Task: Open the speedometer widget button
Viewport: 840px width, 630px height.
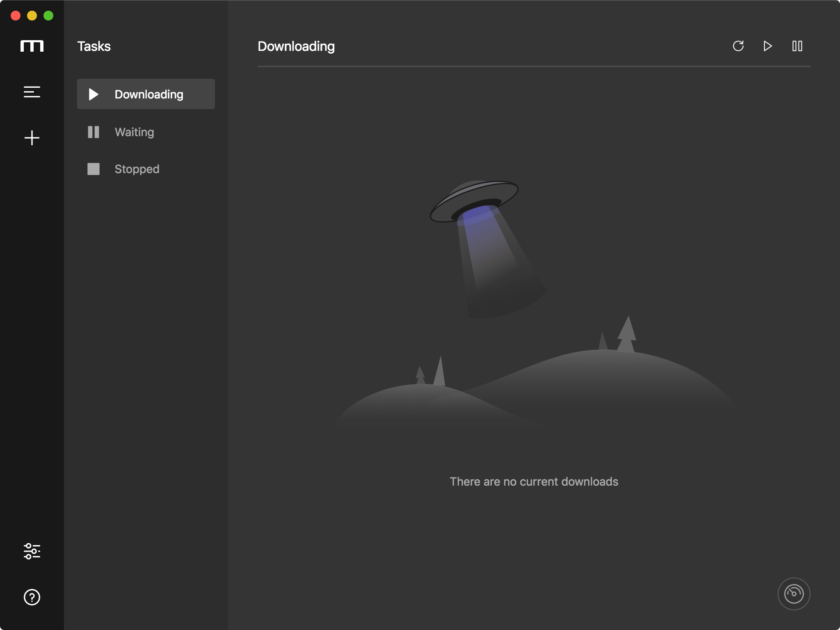Action: [794, 594]
